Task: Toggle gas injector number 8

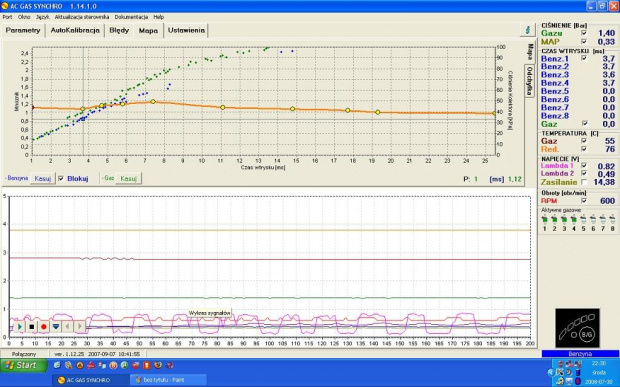Action: [x=612, y=219]
